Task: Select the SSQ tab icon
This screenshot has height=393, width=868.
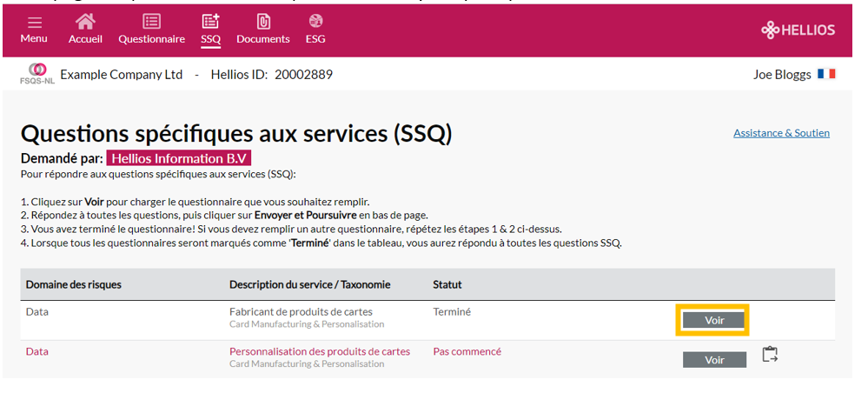Action: [210, 22]
